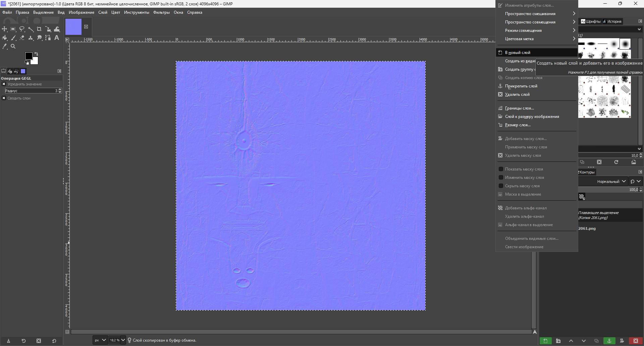The height and width of the screenshot is (346, 644).
Task: Click 'Удалить слой' menu entry
Action: (x=517, y=94)
